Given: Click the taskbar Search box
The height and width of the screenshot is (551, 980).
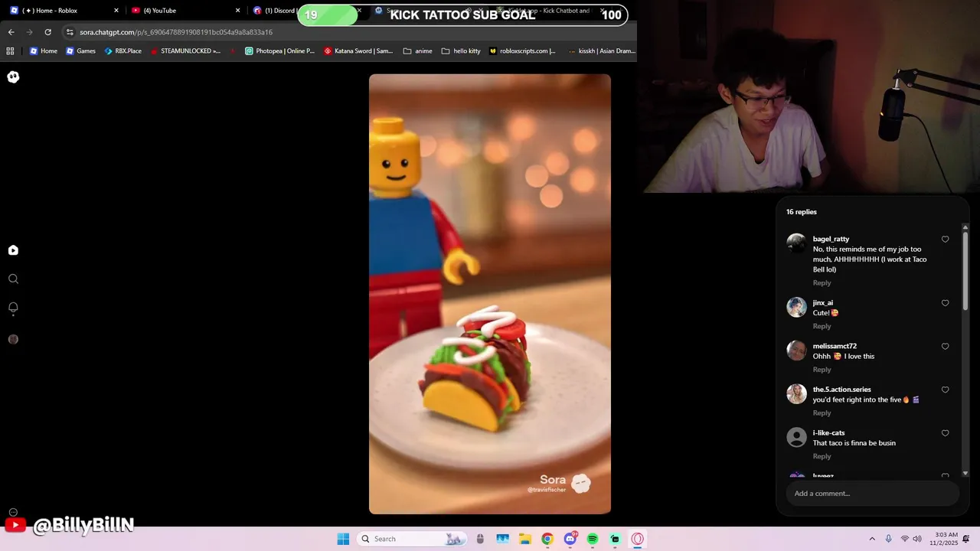Looking at the screenshot, I should [412, 539].
